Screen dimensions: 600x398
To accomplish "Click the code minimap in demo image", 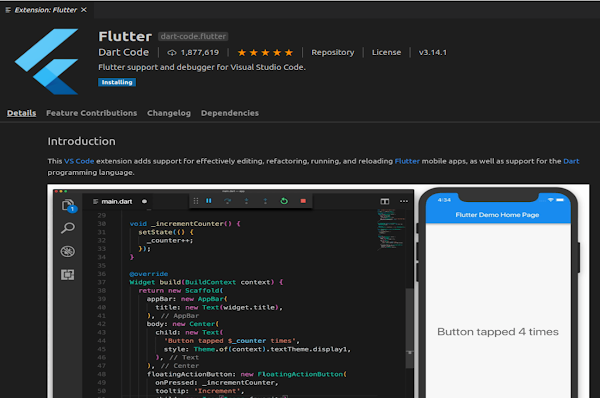I will 391,229.
